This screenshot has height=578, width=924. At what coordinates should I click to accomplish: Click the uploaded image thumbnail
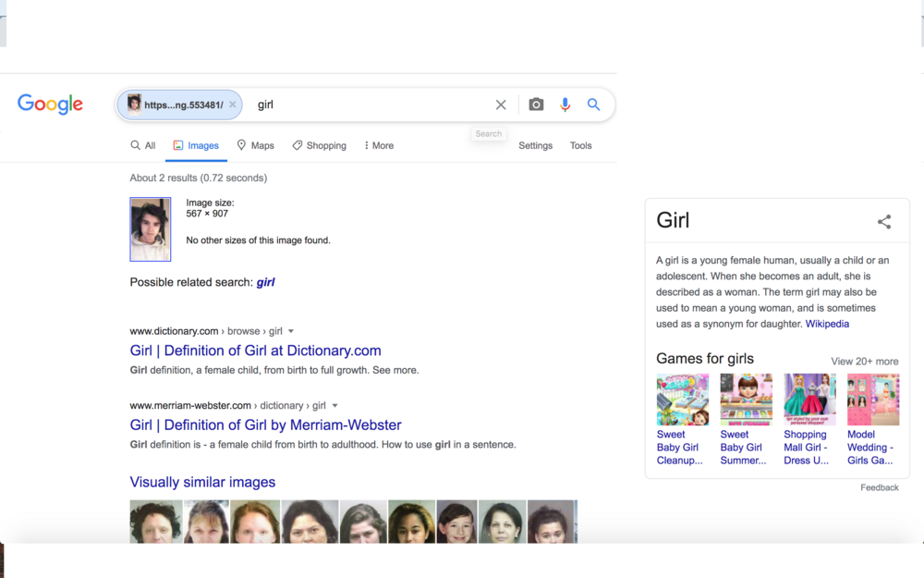click(x=151, y=229)
